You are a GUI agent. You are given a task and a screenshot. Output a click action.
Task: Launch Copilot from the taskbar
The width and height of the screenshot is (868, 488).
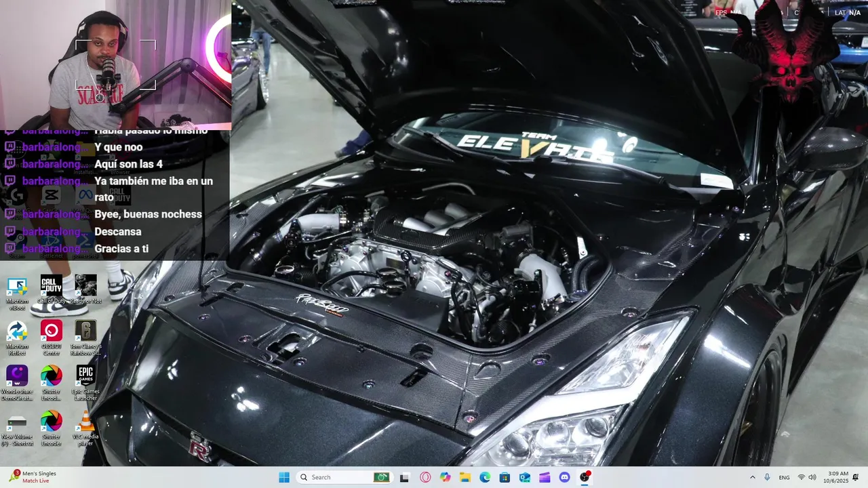(445, 477)
